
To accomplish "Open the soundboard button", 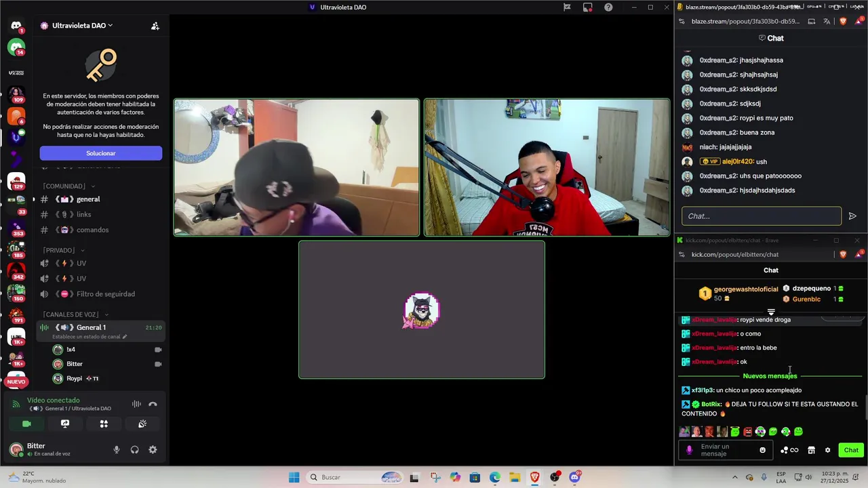I will [142, 424].
